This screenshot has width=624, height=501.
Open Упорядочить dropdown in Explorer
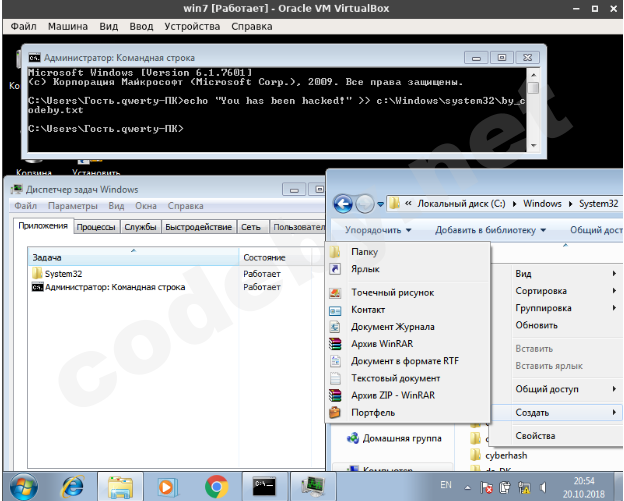(x=378, y=230)
